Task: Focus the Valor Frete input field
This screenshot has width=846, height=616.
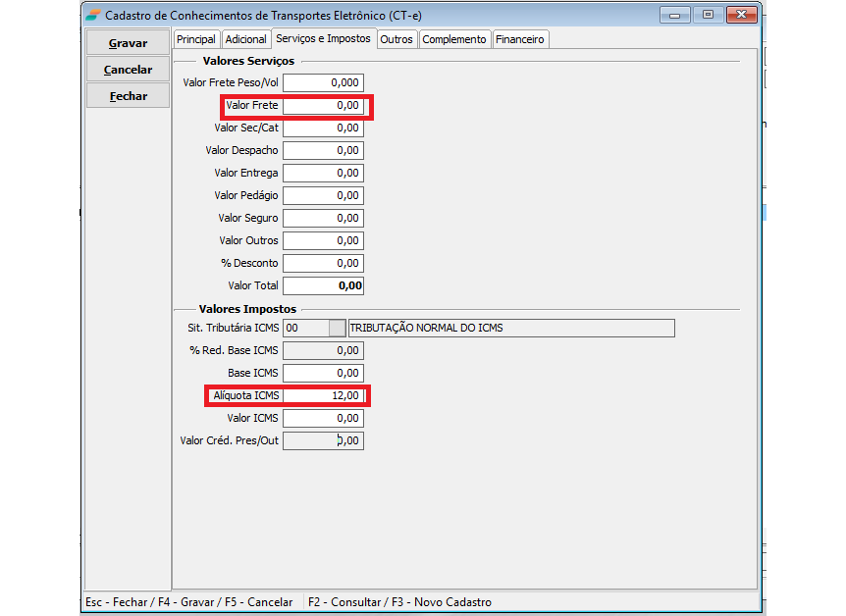Action: 323,105
